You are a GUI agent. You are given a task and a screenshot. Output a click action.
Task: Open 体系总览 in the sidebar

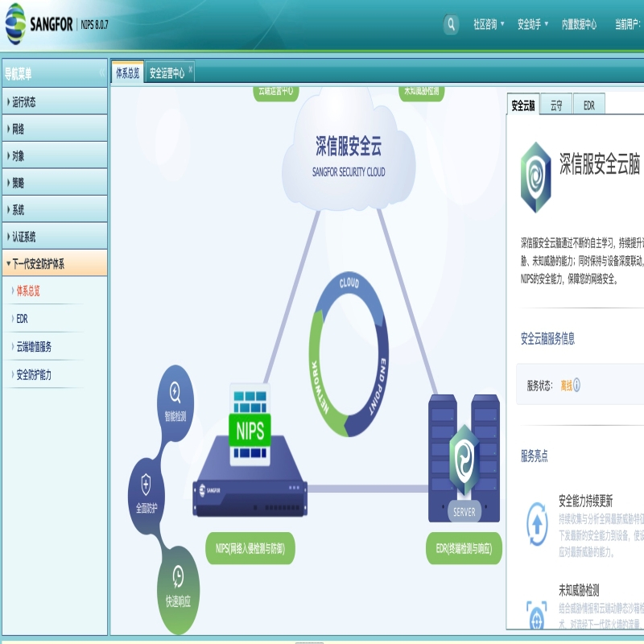point(28,291)
